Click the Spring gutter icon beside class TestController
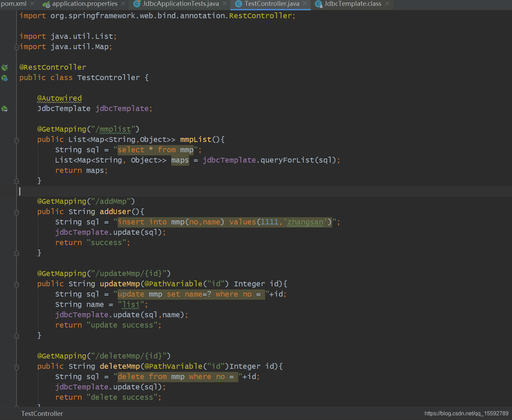Screen dimensions: 512x420 click(x=4, y=78)
